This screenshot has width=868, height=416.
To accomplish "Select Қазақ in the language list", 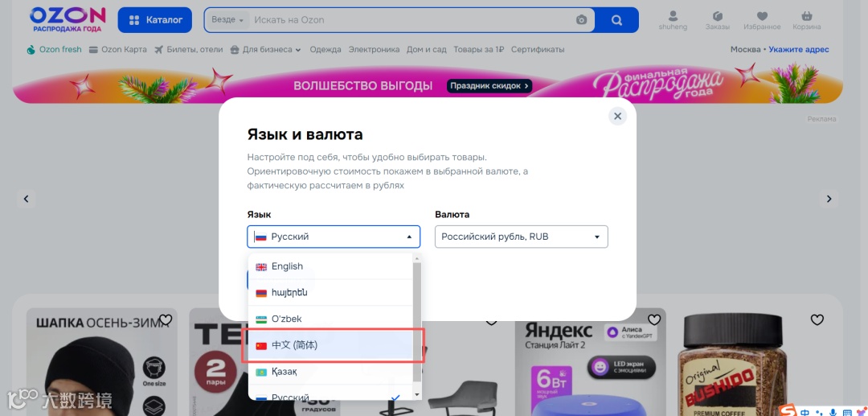I will [x=331, y=372].
